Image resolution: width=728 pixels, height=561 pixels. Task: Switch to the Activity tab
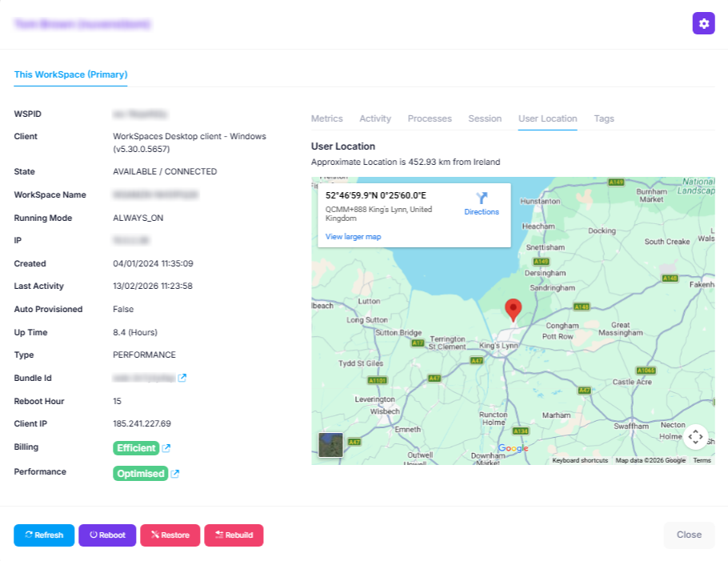coord(375,118)
